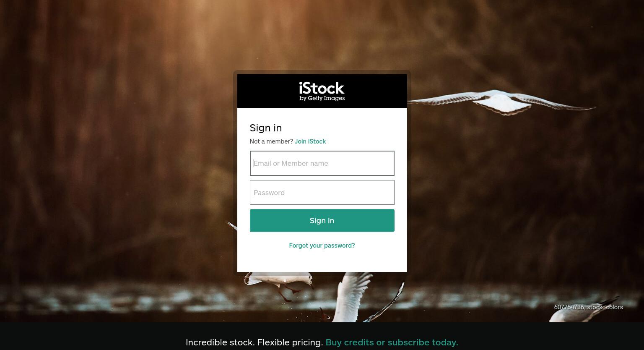Open the Join iStock link
644x350 pixels.
point(310,141)
